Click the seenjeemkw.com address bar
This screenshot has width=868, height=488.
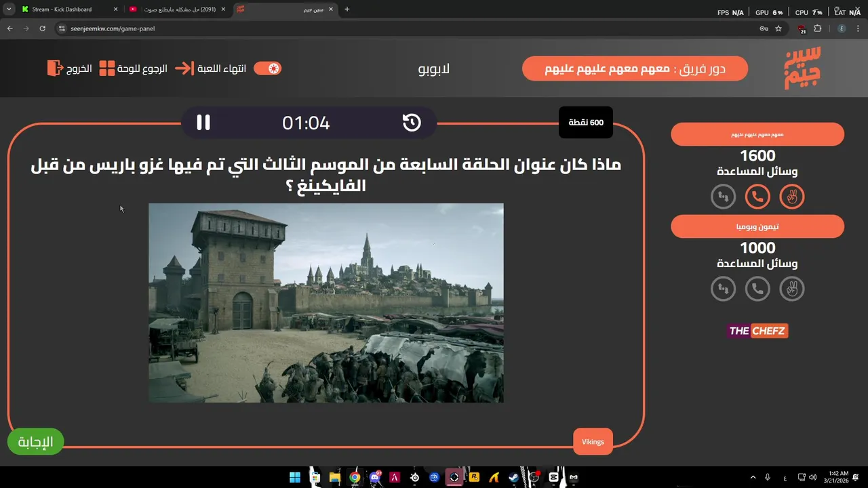420,28
